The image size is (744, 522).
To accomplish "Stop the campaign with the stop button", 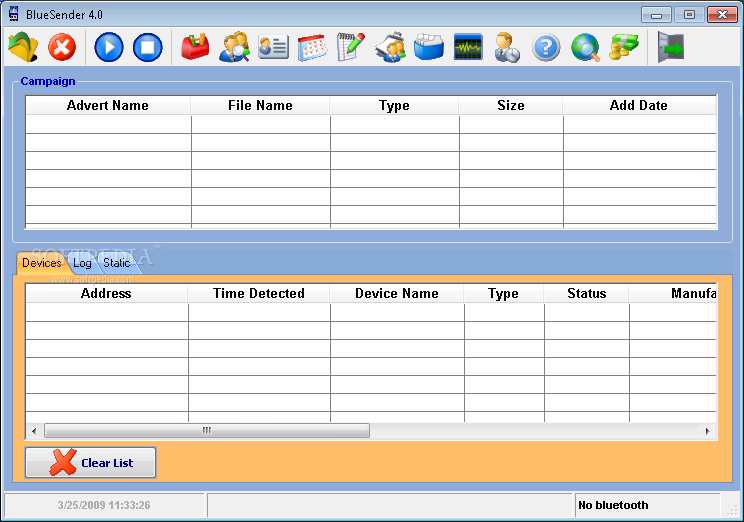I will click(x=148, y=47).
